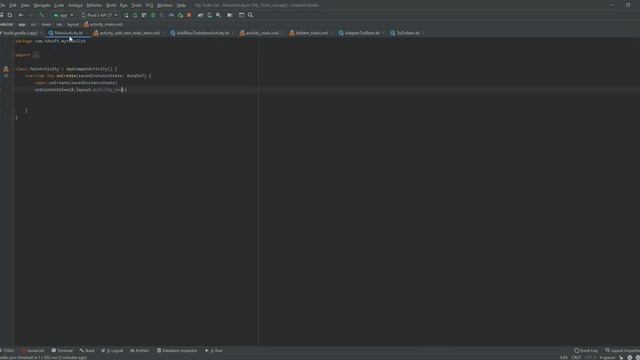Open the app run configuration dropdown
The height and width of the screenshot is (360, 640).
(x=63, y=15)
